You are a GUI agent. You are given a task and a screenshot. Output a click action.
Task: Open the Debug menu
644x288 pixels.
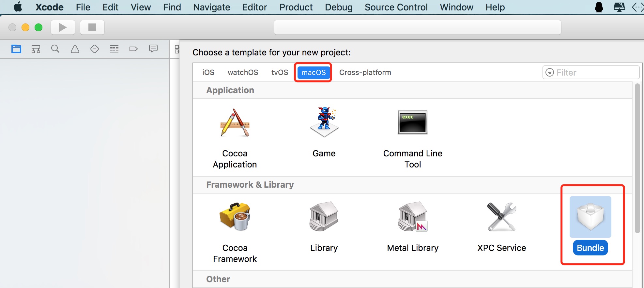click(x=339, y=7)
